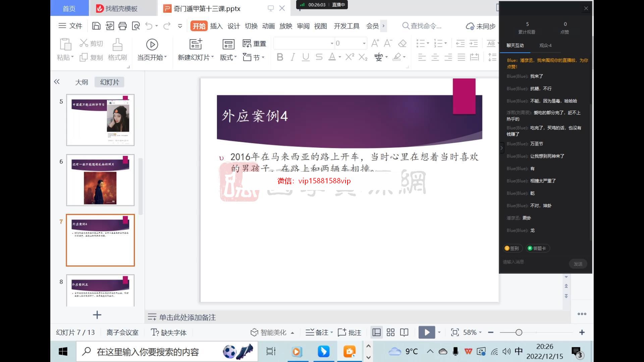
Task: Click the Paste clipboard icon
Action: [x=65, y=44]
